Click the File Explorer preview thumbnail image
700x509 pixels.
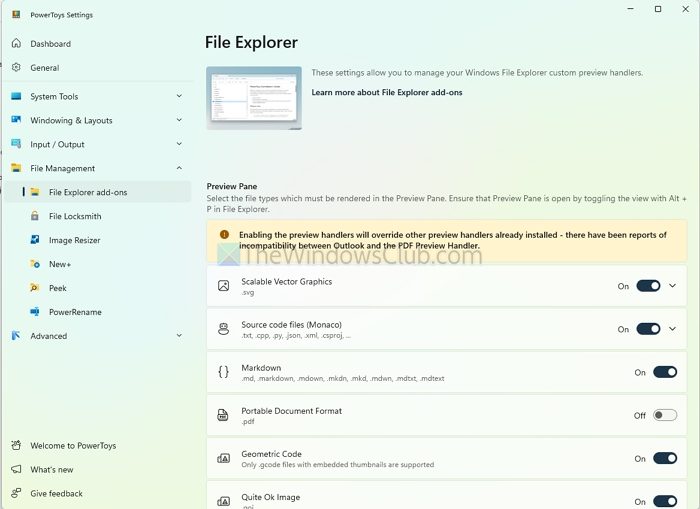254,97
